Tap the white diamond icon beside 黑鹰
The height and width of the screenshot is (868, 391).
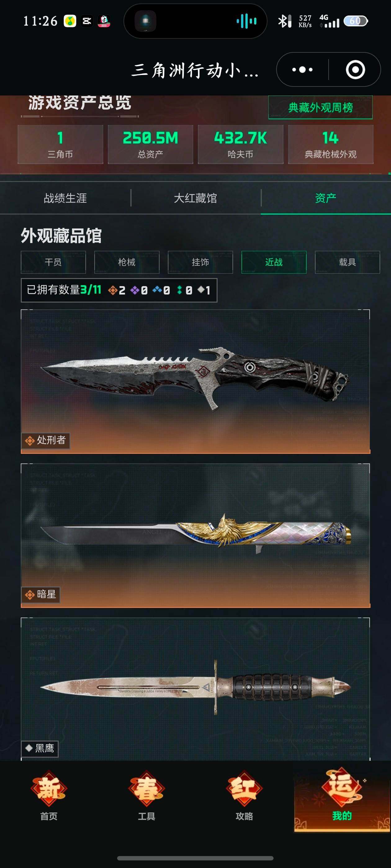tap(29, 748)
